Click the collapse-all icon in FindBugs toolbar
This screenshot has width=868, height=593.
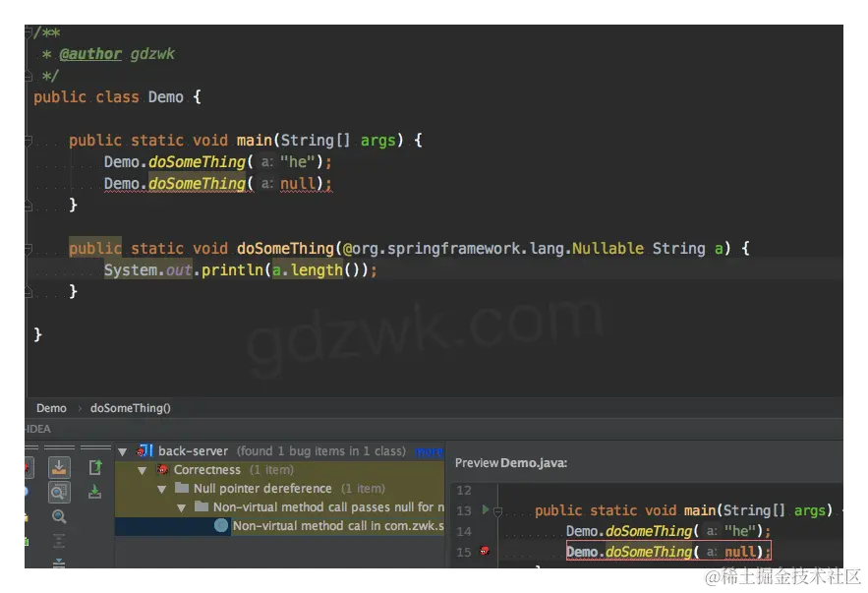tap(59, 563)
